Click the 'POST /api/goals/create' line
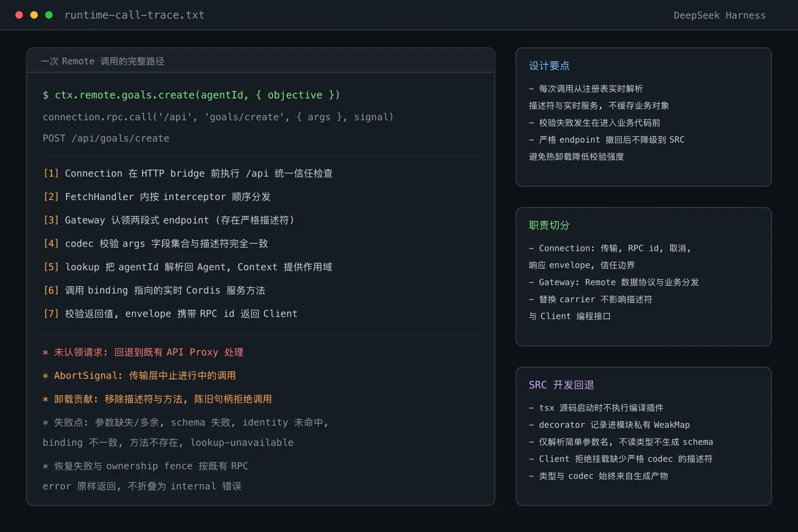 tap(106, 138)
